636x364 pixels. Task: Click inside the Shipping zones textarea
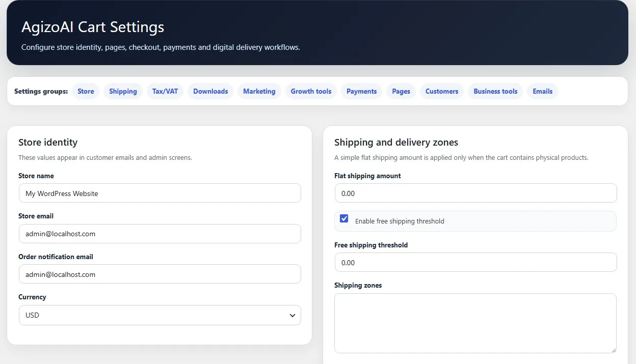point(475,323)
